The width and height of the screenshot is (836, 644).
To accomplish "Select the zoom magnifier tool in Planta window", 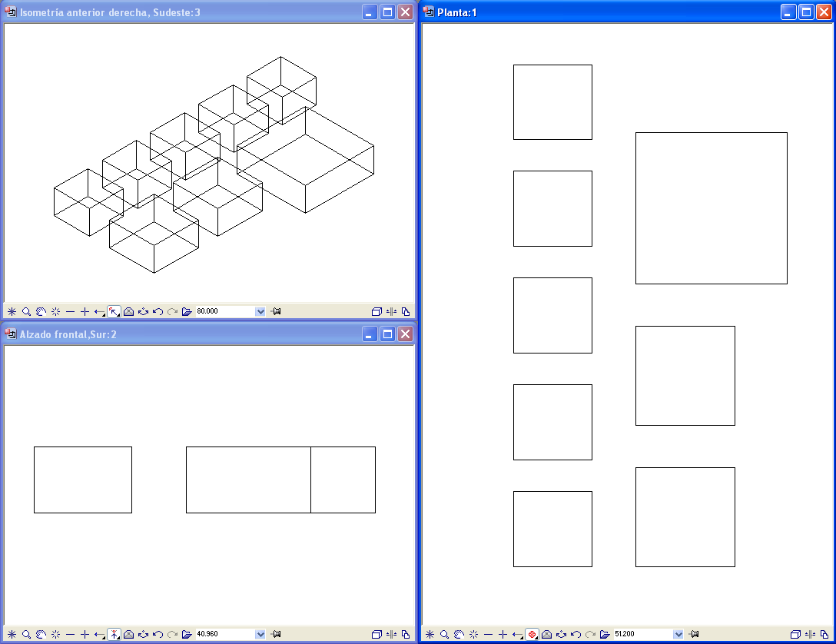I will point(444,635).
